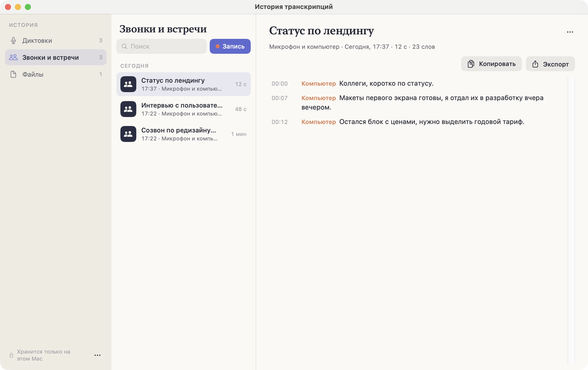Click the meeting icon of Интервью с пользовате… row
The image size is (588, 370).
pos(128,109)
